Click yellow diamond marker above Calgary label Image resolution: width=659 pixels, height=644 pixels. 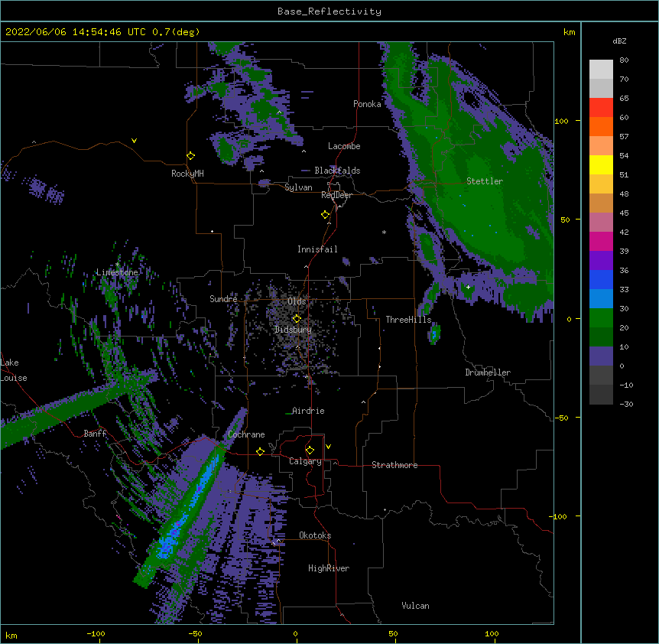pyautogui.click(x=310, y=450)
